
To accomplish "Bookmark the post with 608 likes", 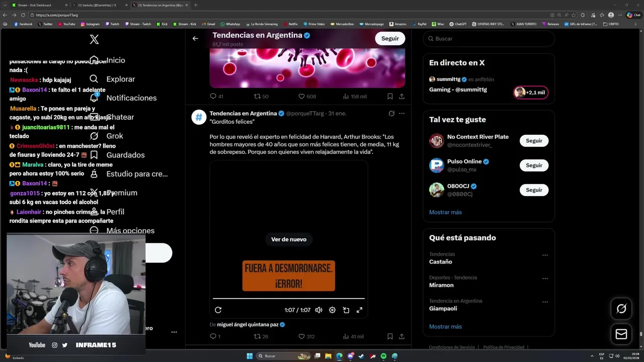I will [390, 96].
